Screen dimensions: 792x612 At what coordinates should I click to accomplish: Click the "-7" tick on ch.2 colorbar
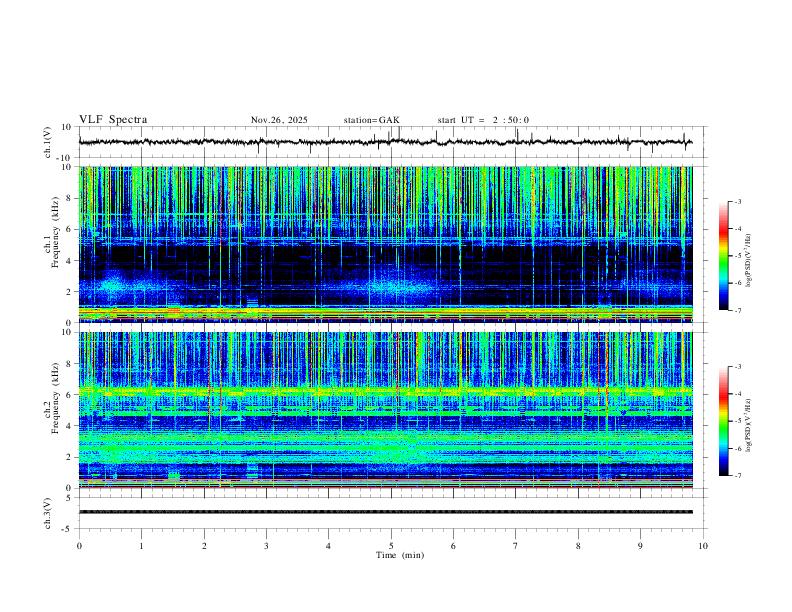(737, 475)
